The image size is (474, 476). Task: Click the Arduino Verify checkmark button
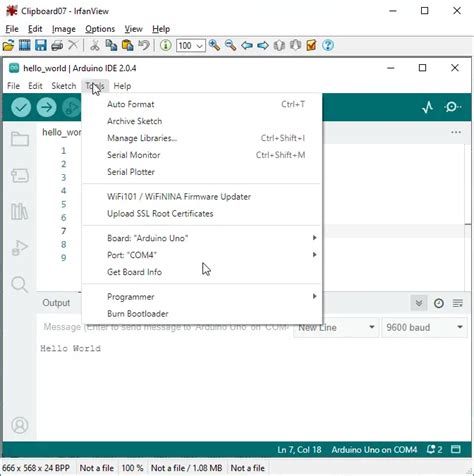pyautogui.click(x=21, y=107)
